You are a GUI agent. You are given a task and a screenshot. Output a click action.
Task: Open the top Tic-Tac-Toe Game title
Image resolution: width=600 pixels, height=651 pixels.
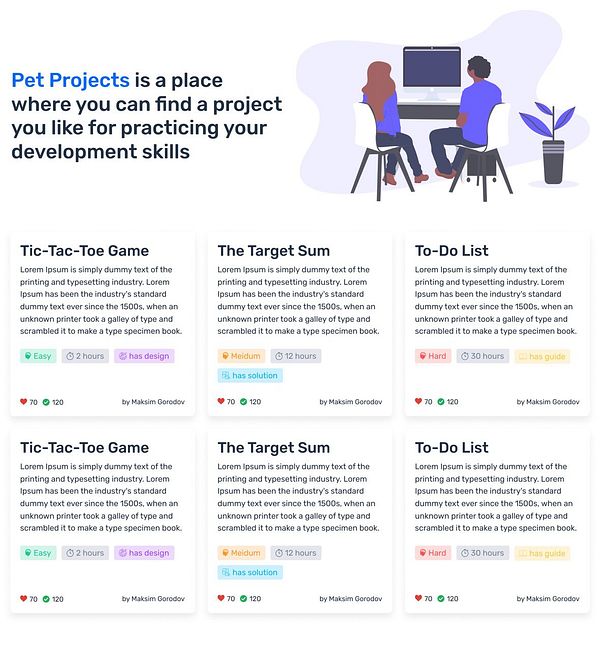pos(85,251)
